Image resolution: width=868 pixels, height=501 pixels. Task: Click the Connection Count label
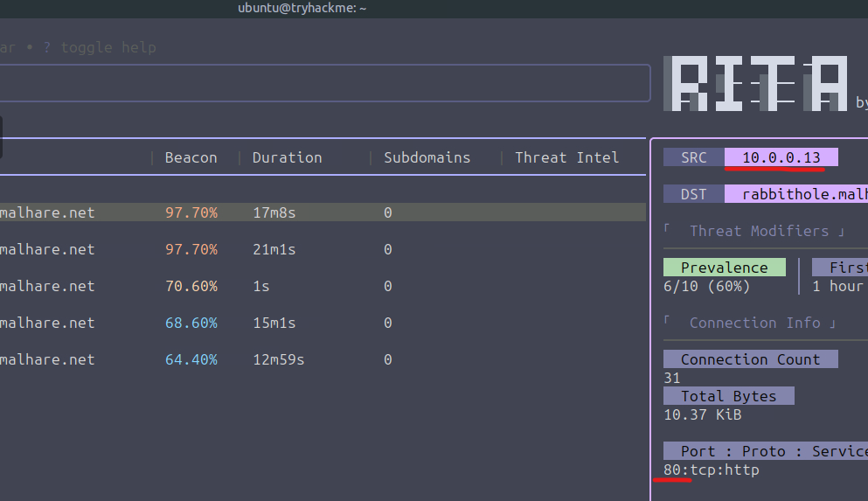(751, 359)
